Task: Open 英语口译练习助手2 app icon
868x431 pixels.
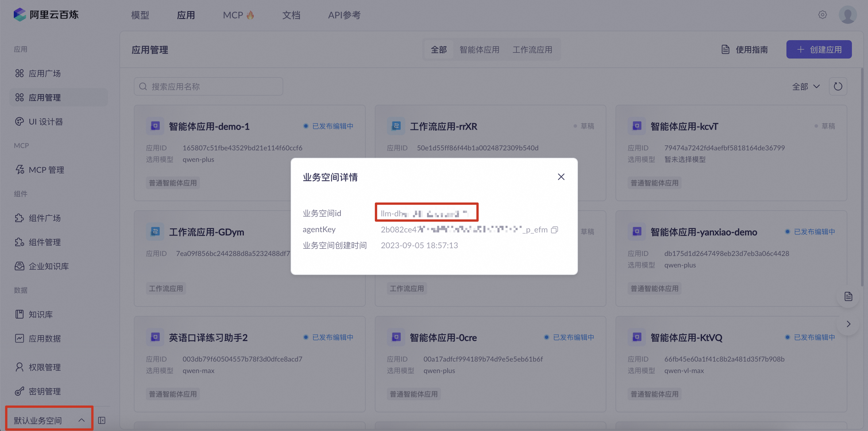Action: point(155,337)
